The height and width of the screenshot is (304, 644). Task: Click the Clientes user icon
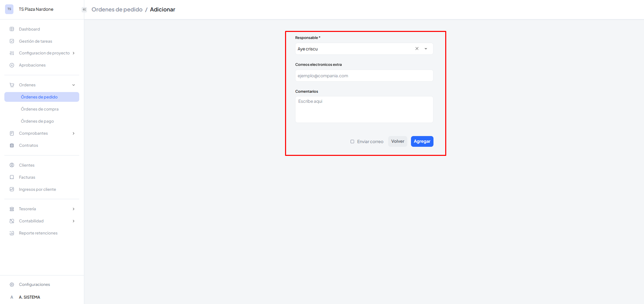point(12,165)
